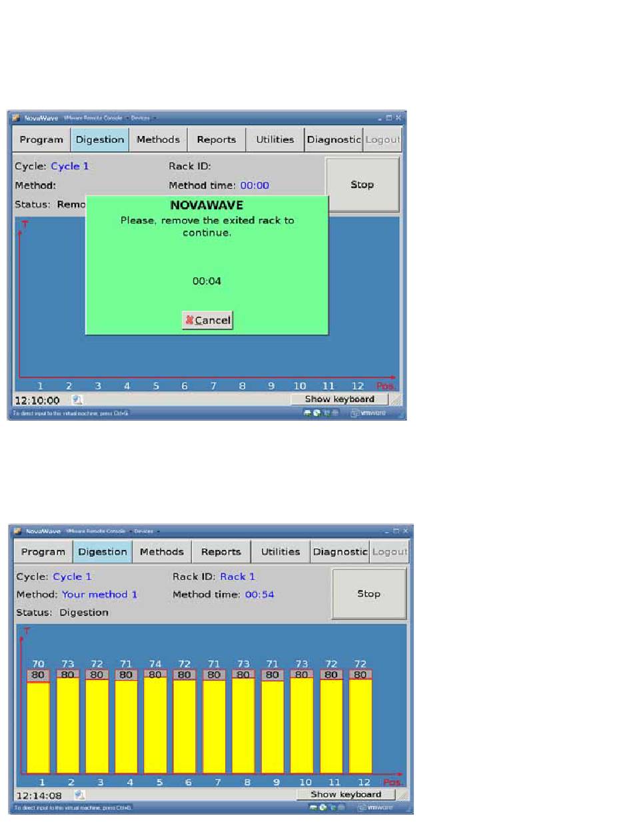
Task: Click the status icon beside the 12:14:08 clock
Action: click(x=79, y=795)
